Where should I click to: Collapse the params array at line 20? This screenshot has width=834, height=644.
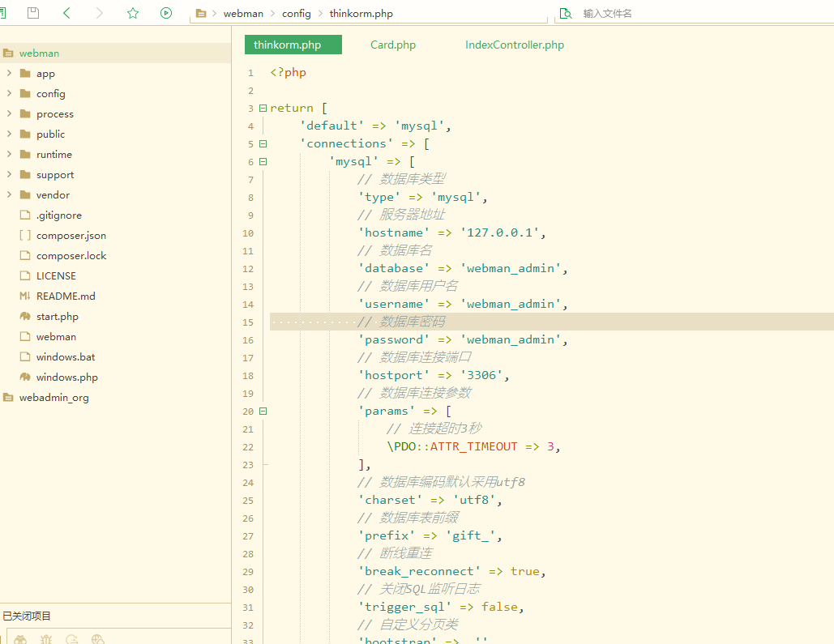pos(263,411)
